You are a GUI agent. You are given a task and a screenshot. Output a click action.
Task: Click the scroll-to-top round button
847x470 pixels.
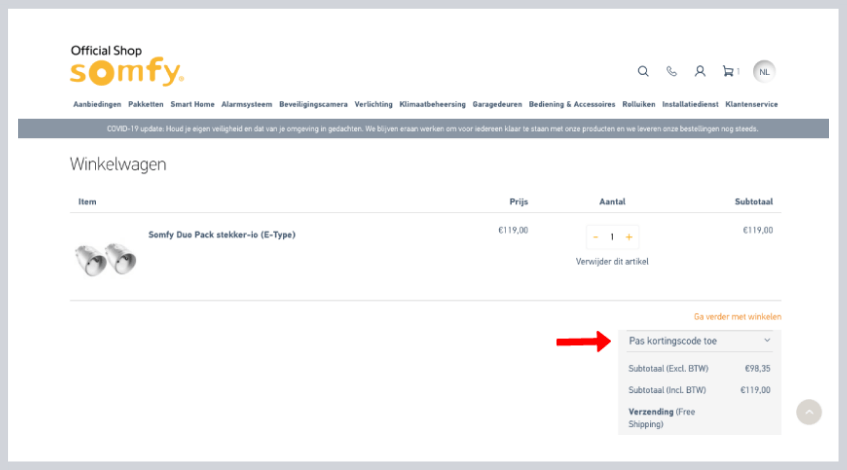point(809,412)
